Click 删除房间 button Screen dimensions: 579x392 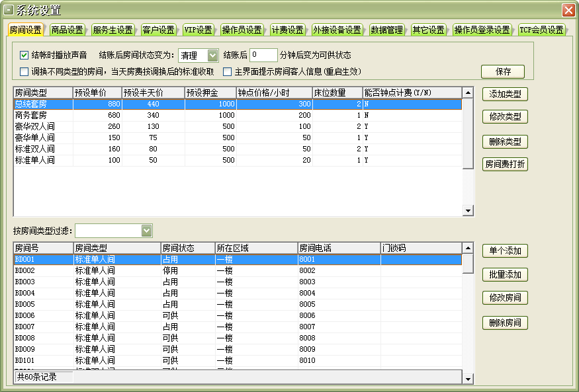pos(505,323)
